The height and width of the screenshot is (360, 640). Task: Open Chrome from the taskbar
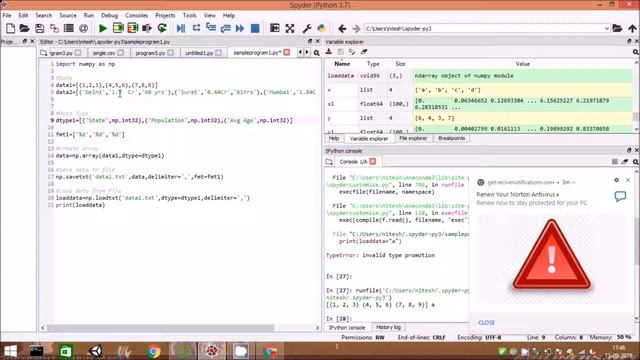coord(153,351)
